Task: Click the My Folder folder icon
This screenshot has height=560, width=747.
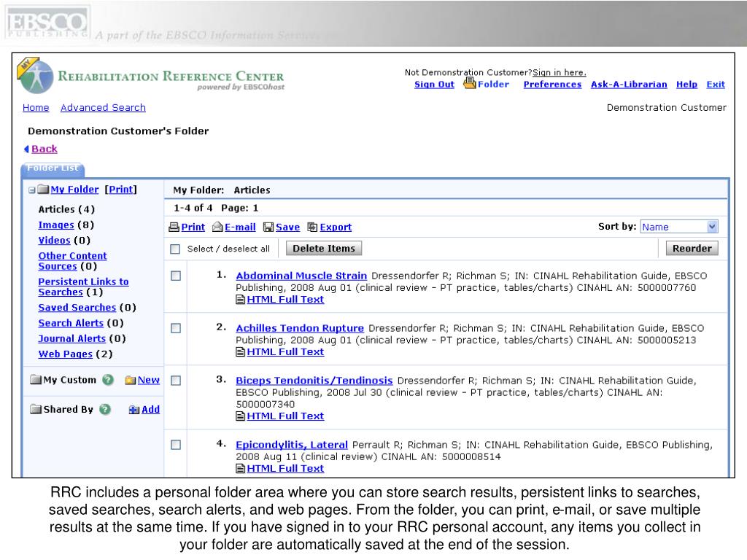Action: pyautogui.click(x=43, y=190)
